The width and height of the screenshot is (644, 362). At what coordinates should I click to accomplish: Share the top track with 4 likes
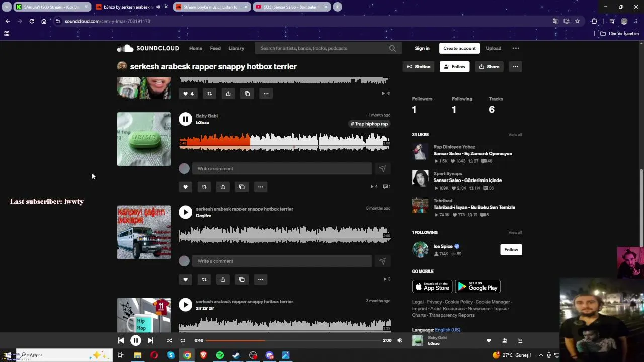[x=228, y=94]
